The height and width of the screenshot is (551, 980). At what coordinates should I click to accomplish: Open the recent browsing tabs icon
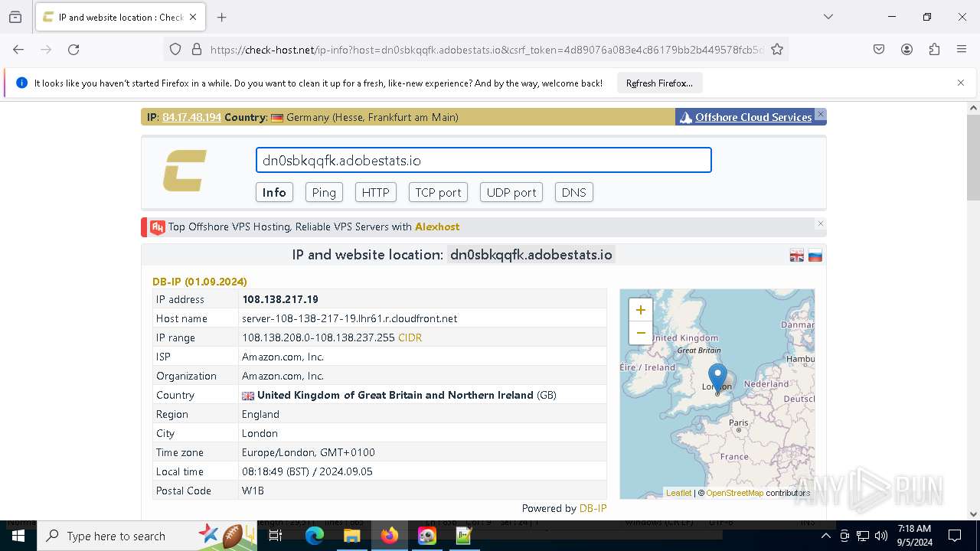click(x=15, y=17)
